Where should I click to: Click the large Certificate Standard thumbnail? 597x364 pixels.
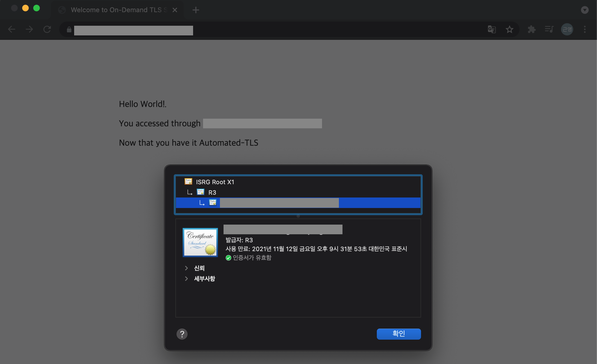(x=200, y=242)
